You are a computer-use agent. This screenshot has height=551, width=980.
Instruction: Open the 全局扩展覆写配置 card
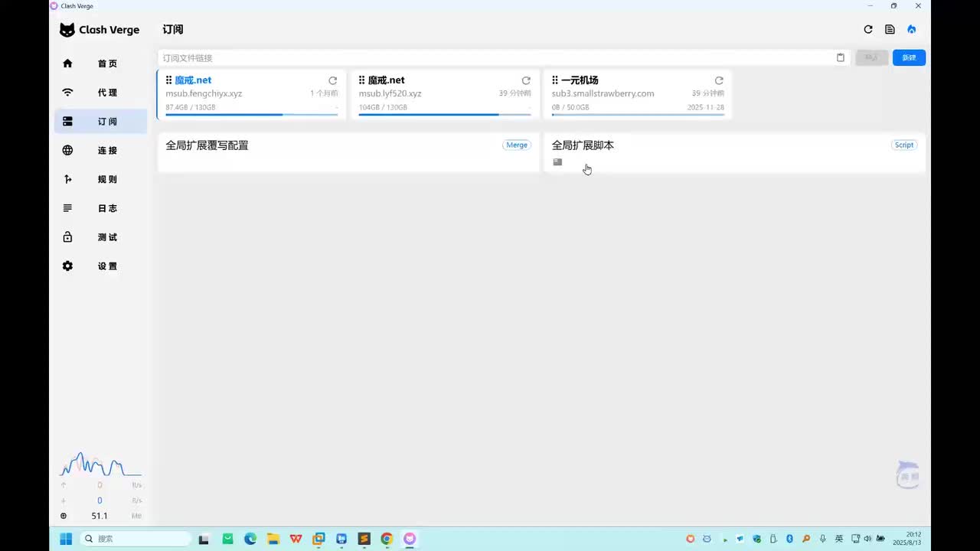click(x=348, y=152)
